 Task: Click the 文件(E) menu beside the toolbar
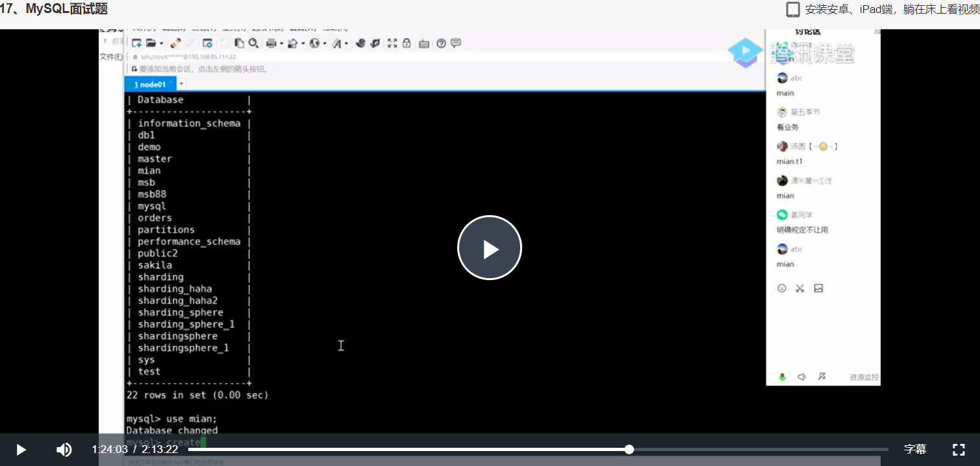[x=111, y=57]
